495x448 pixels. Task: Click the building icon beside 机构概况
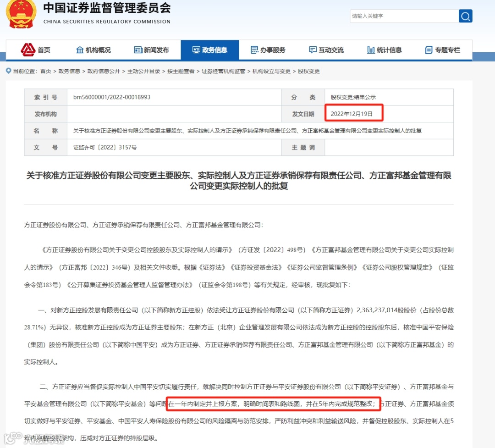point(80,50)
